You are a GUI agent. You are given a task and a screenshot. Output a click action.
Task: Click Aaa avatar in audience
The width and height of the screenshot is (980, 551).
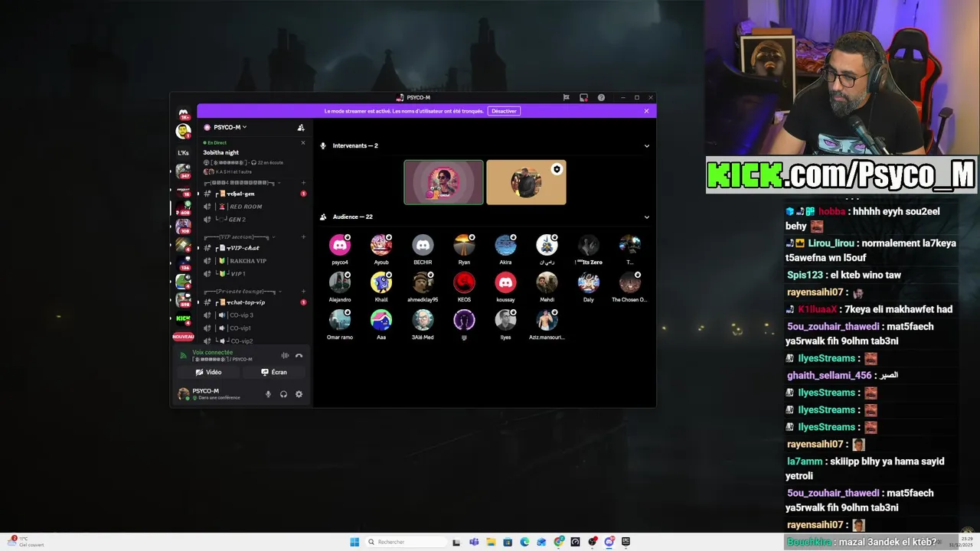point(381,320)
